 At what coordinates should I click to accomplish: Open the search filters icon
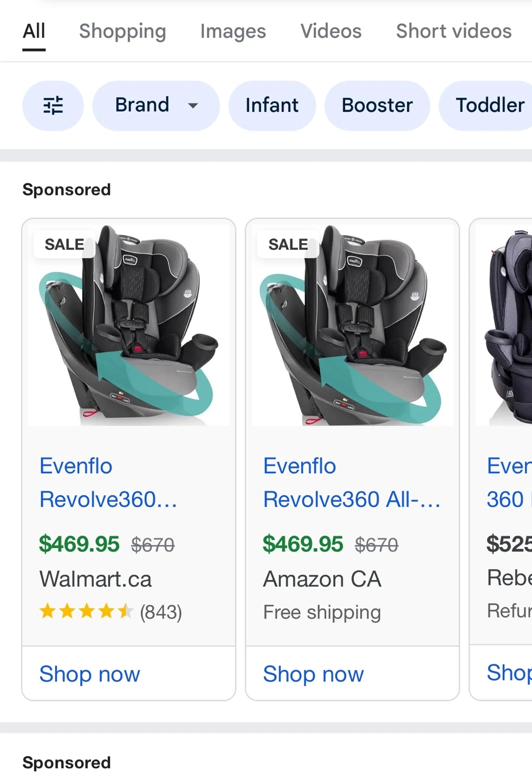[x=53, y=105]
